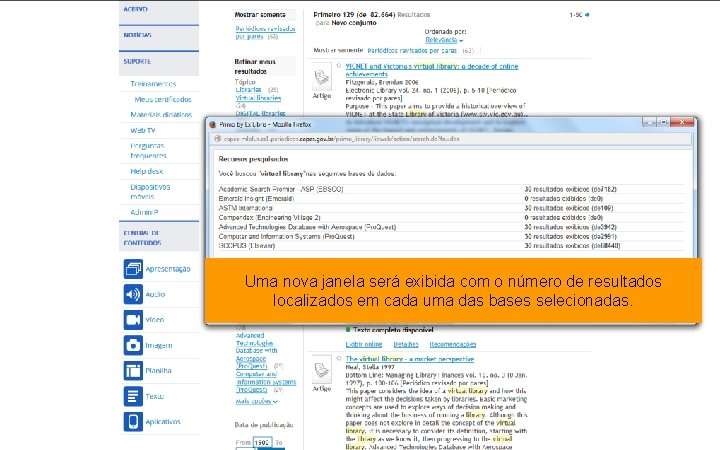The height and width of the screenshot is (450, 720).
Task: Open the Áudio speaker icon
Action: click(133, 294)
